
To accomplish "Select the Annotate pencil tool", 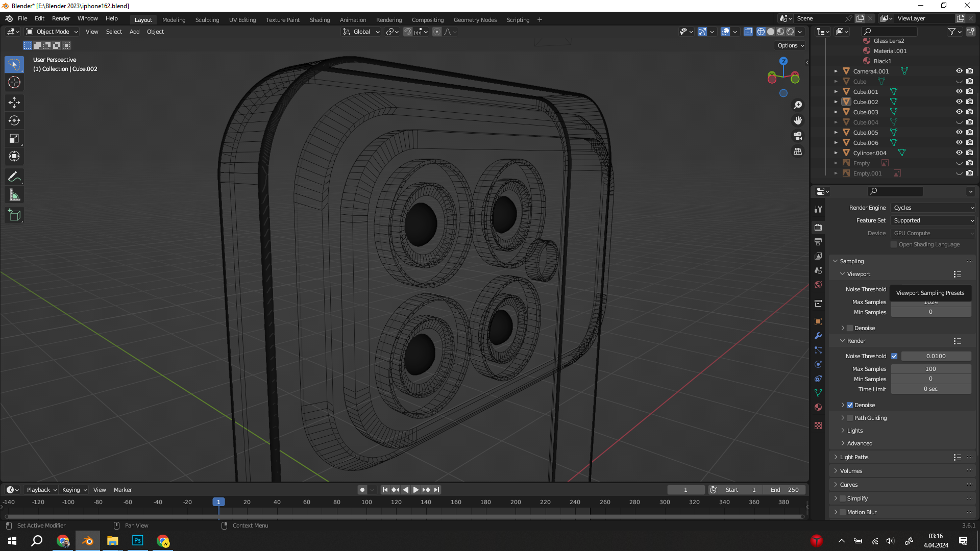I will (14, 177).
